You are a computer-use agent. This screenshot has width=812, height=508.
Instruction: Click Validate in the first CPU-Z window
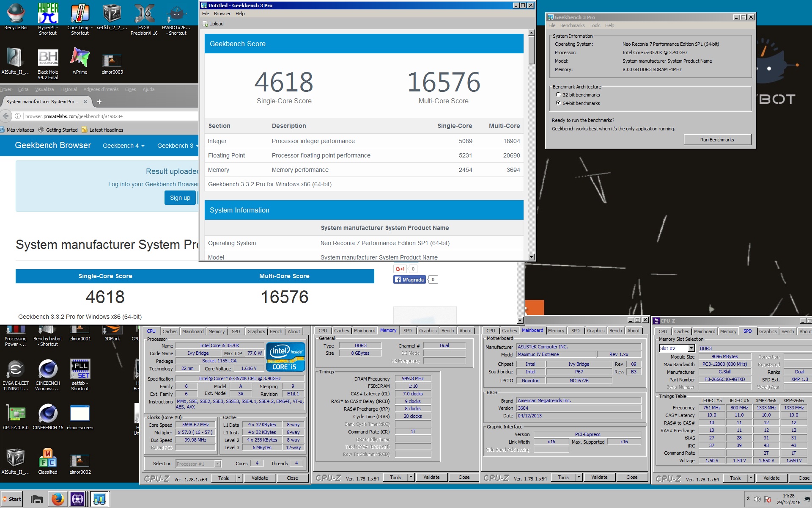pyautogui.click(x=260, y=478)
